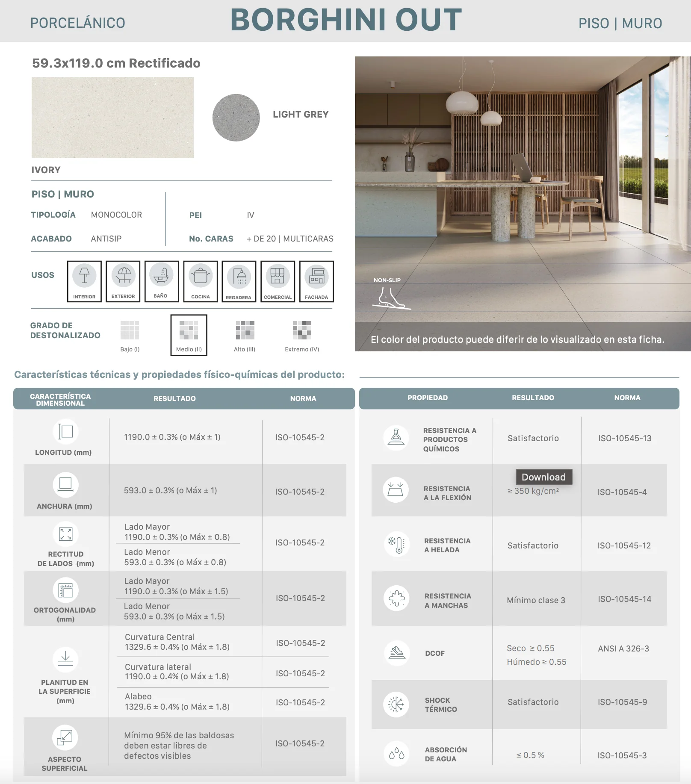691x784 pixels.
Task: Click the Exterior umbrella usage icon
Action: [x=123, y=281]
